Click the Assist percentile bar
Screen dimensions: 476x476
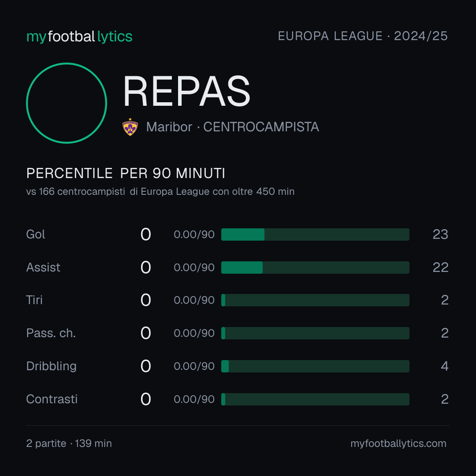click(315, 268)
